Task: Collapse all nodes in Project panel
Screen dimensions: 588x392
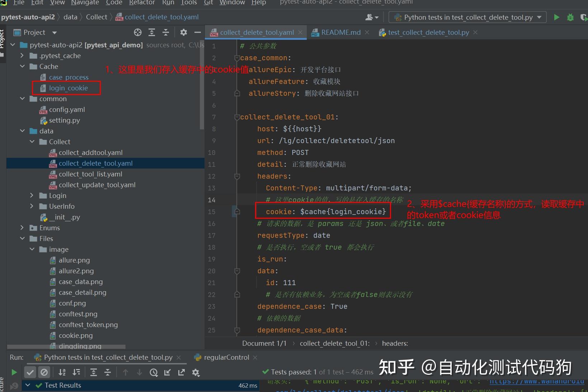Action: (x=166, y=32)
